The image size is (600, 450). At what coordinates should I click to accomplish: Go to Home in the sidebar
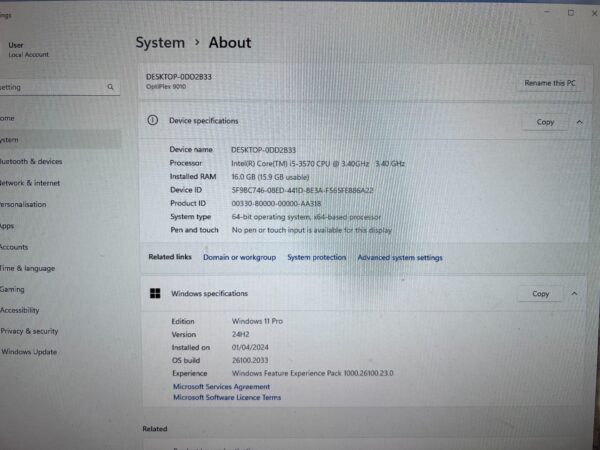pos(59,118)
